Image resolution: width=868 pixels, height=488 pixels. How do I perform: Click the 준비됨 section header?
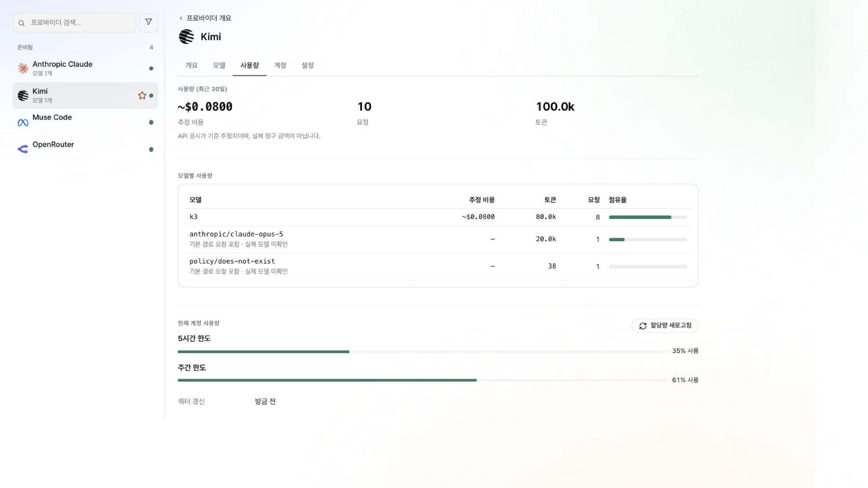tap(25, 47)
